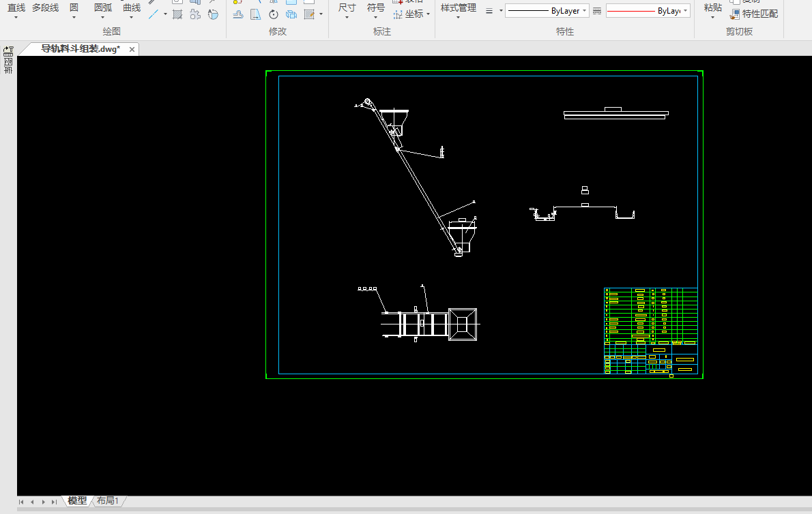
Task: Click the offset tool icon in 修改 panel
Action: [238, 14]
